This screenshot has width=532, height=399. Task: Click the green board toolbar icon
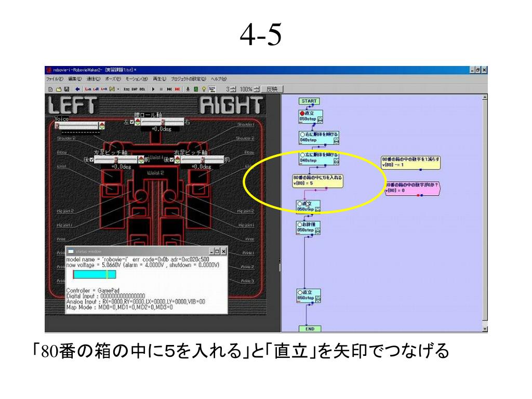(x=196, y=89)
